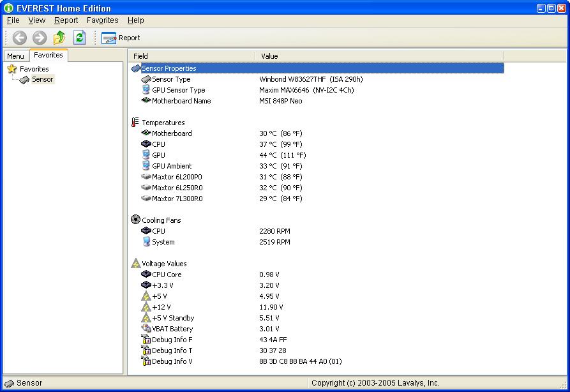This screenshot has width=570, height=392.
Task: Click the +5 V voltage triangle icon
Action: tap(146, 296)
